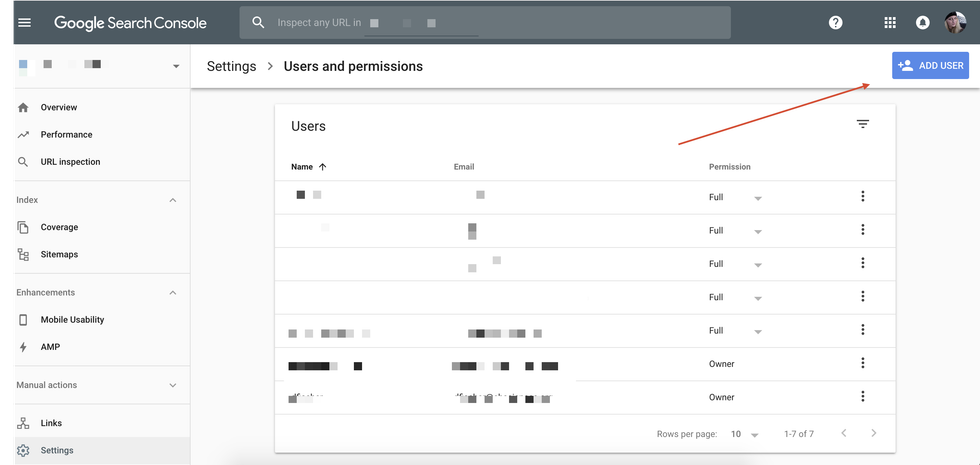Open the notifications bell
The height and width of the screenshot is (465, 980).
[923, 22]
